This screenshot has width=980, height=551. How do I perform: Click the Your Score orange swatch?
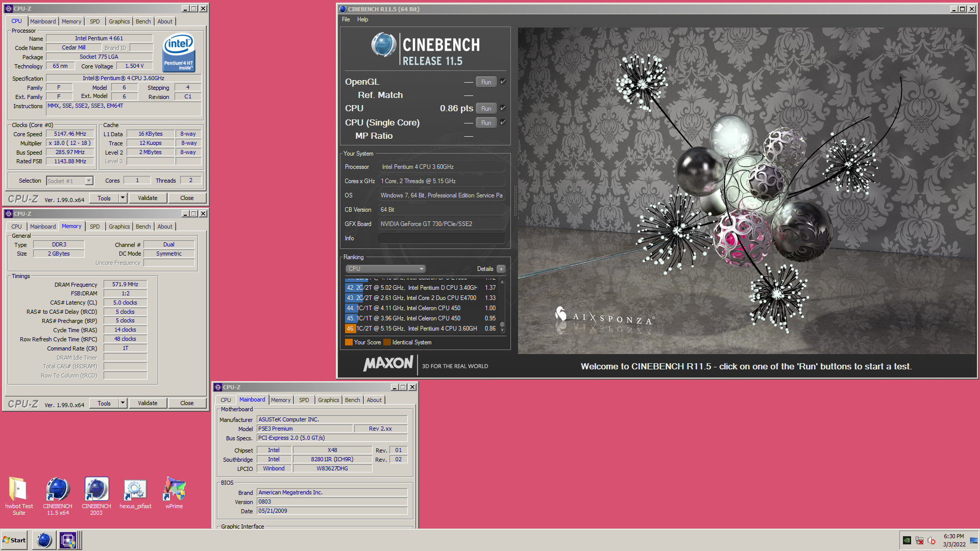click(x=349, y=342)
